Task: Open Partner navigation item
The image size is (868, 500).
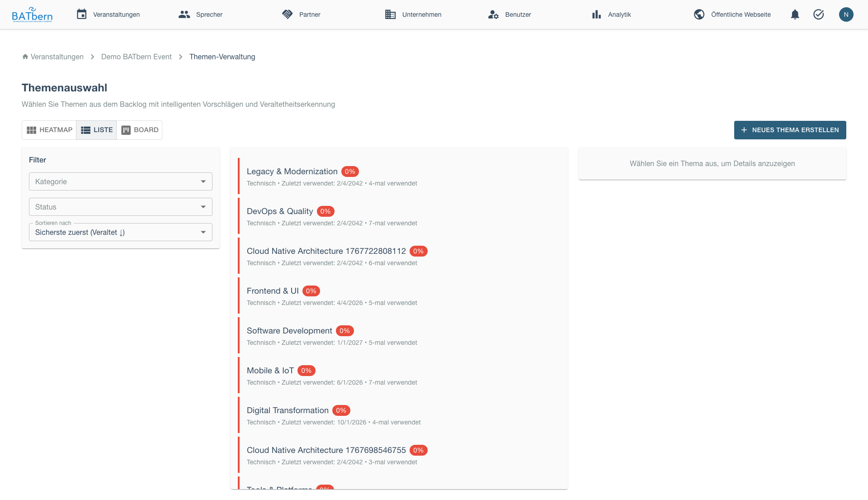Action: [301, 14]
